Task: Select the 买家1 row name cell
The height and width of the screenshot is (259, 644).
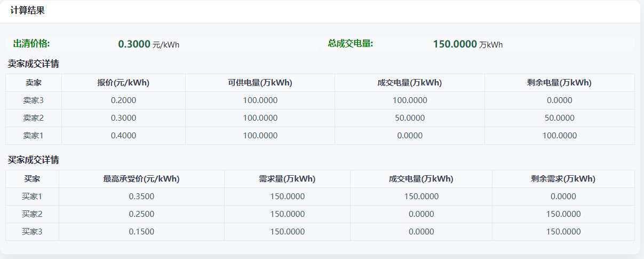Action: click(32, 197)
